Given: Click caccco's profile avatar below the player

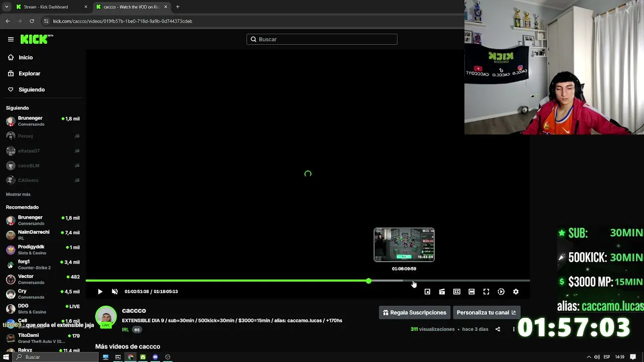Looking at the screenshot, I should [x=106, y=317].
